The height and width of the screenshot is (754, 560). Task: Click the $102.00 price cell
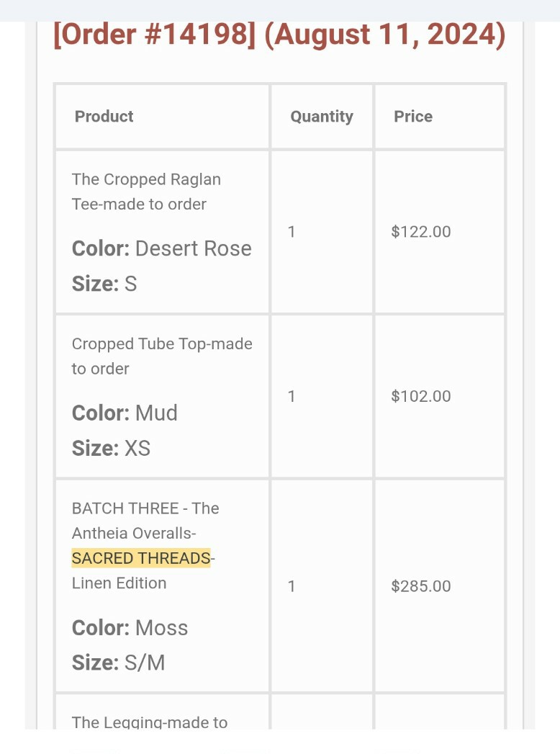(421, 396)
